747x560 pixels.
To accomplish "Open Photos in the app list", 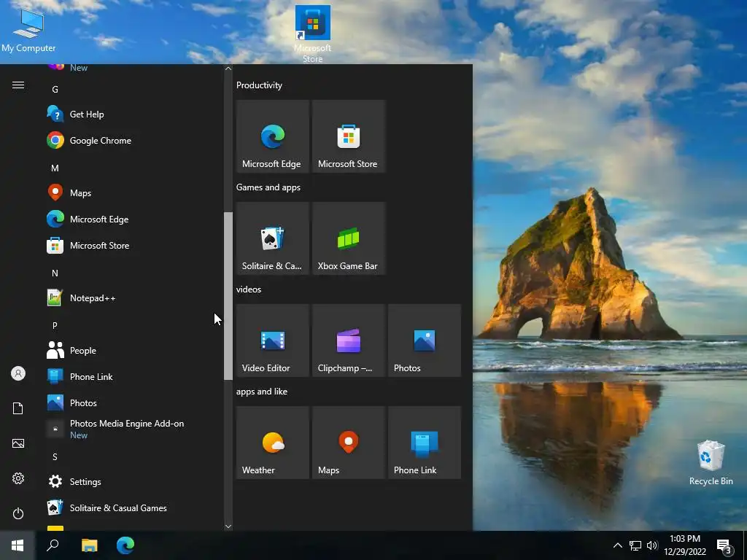I will (133, 402).
